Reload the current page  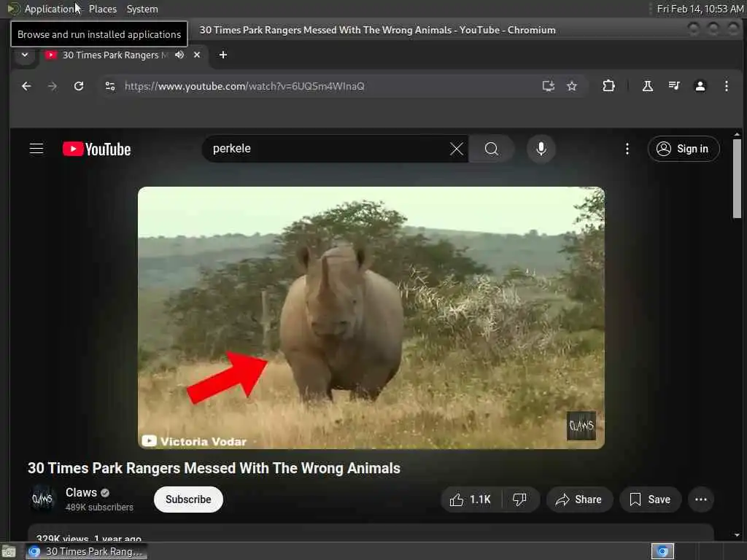[x=79, y=86]
